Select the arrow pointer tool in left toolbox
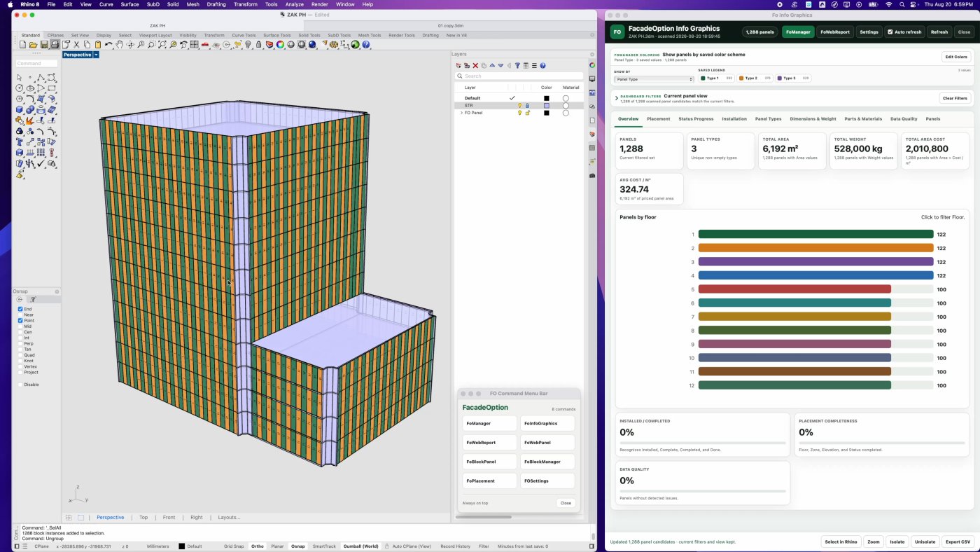 pos(19,77)
